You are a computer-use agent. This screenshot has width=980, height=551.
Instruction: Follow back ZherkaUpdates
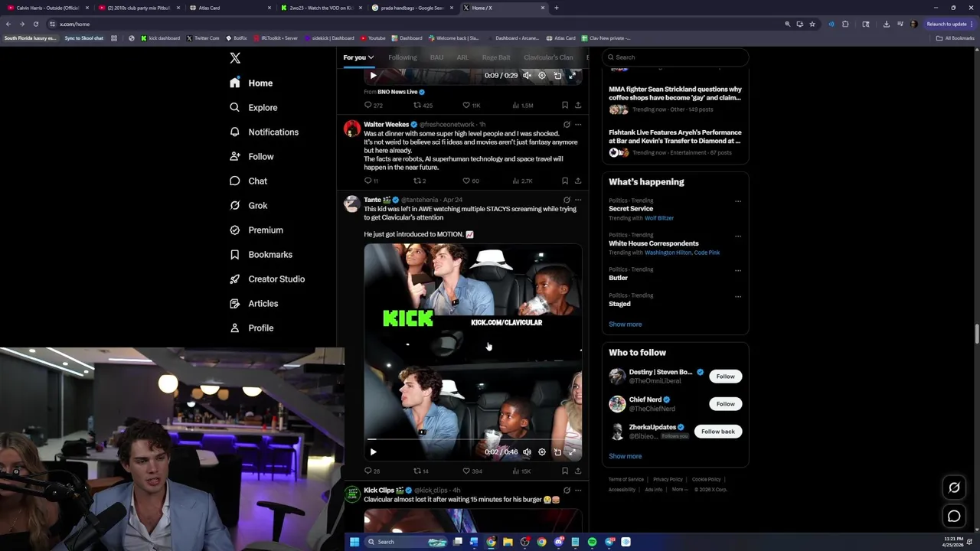(x=717, y=432)
